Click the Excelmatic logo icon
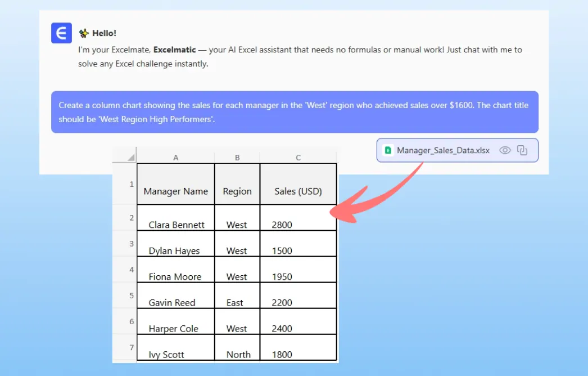Image resolution: width=588 pixels, height=376 pixels. click(61, 33)
